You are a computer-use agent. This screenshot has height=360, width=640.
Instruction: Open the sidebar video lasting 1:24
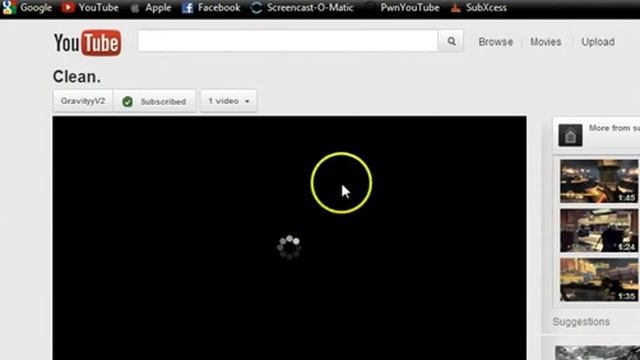(599, 231)
